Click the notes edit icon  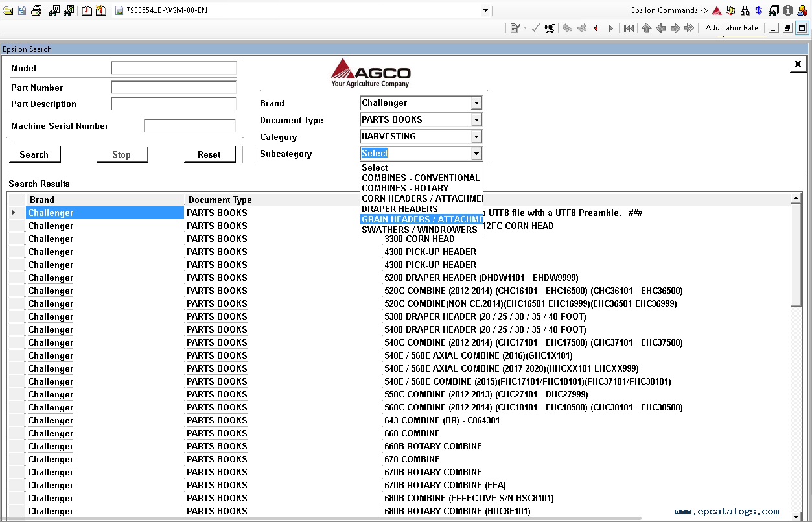click(515, 28)
